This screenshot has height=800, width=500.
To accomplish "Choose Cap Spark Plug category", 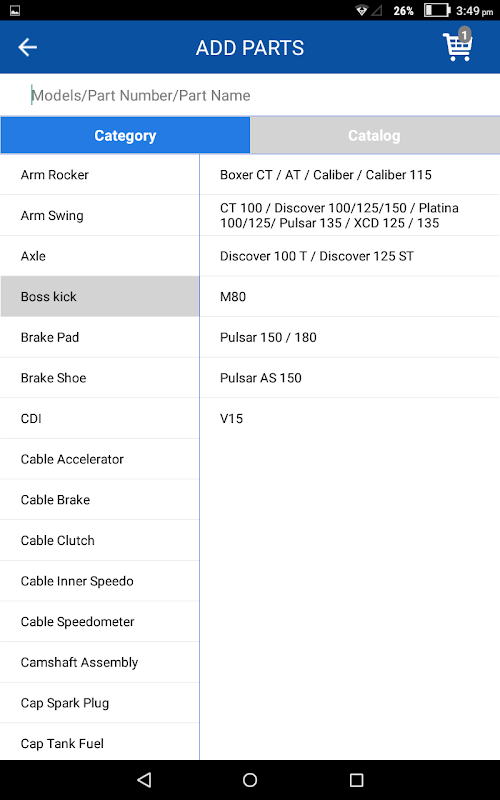I will pos(99,703).
